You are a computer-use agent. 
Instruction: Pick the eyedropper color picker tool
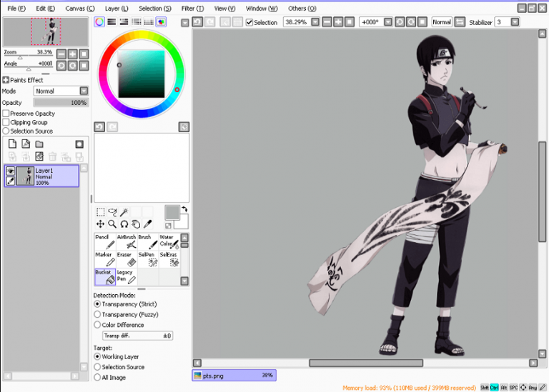click(x=148, y=224)
